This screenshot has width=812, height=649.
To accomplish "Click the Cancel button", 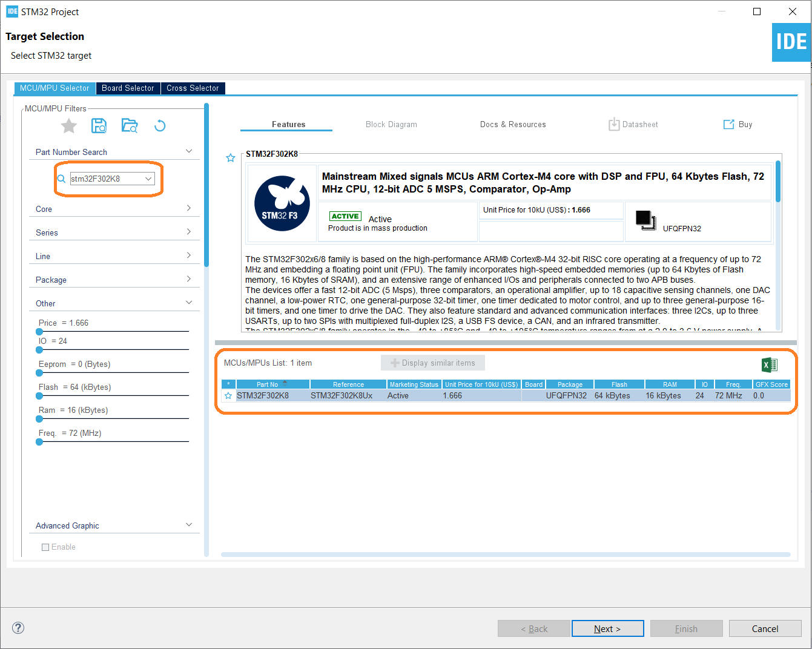I will tap(765, 628).
